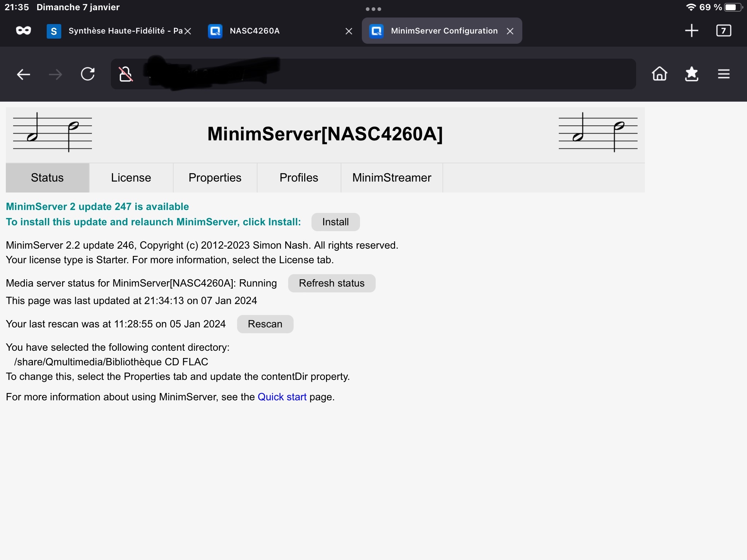
Task: Start a library Rescan
Action: tap(265, 324)
